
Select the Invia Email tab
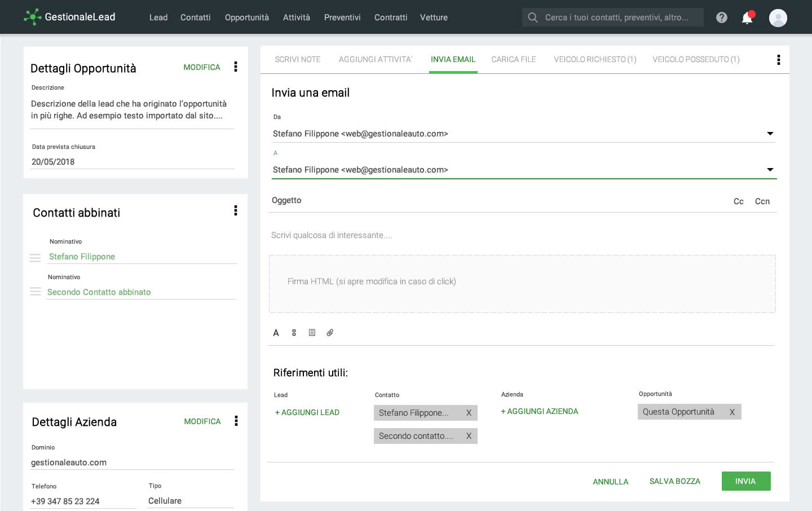(x=453, y=59)
